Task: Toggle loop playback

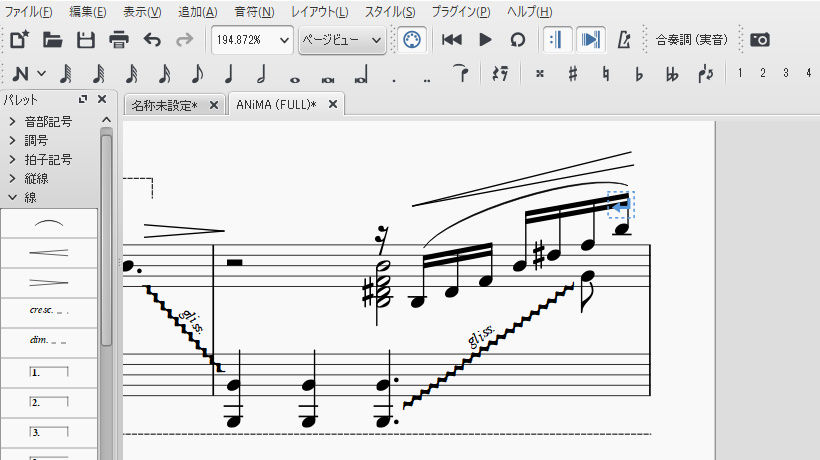Action: pos(518,40)
